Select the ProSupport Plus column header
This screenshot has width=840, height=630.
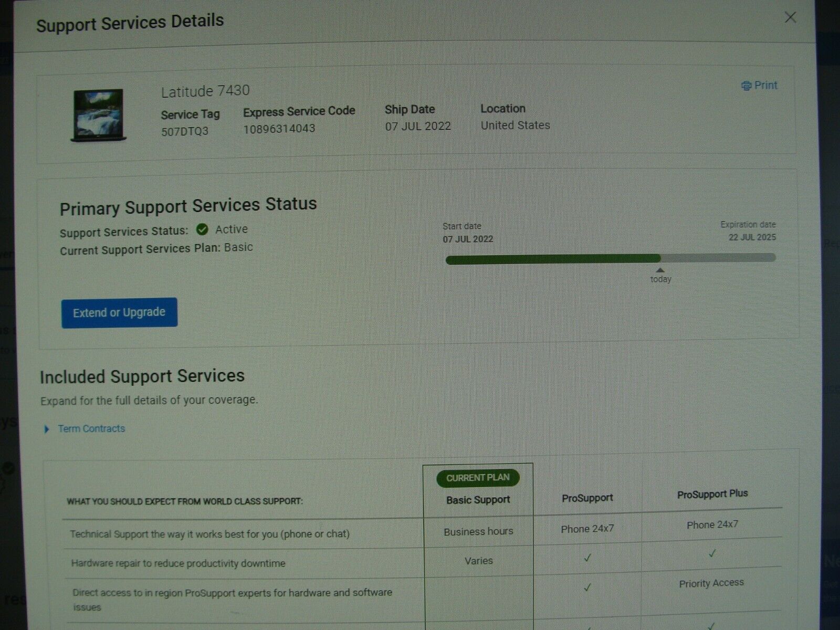point(712,493)
